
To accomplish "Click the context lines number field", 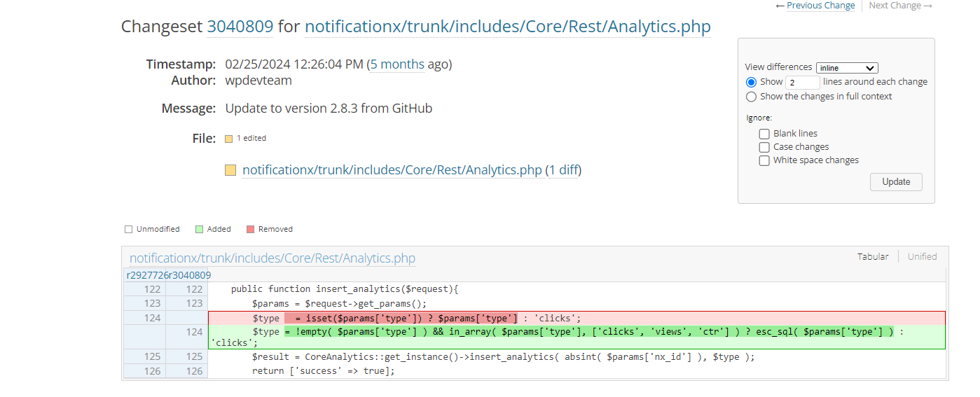I will [x=803, y=82].
